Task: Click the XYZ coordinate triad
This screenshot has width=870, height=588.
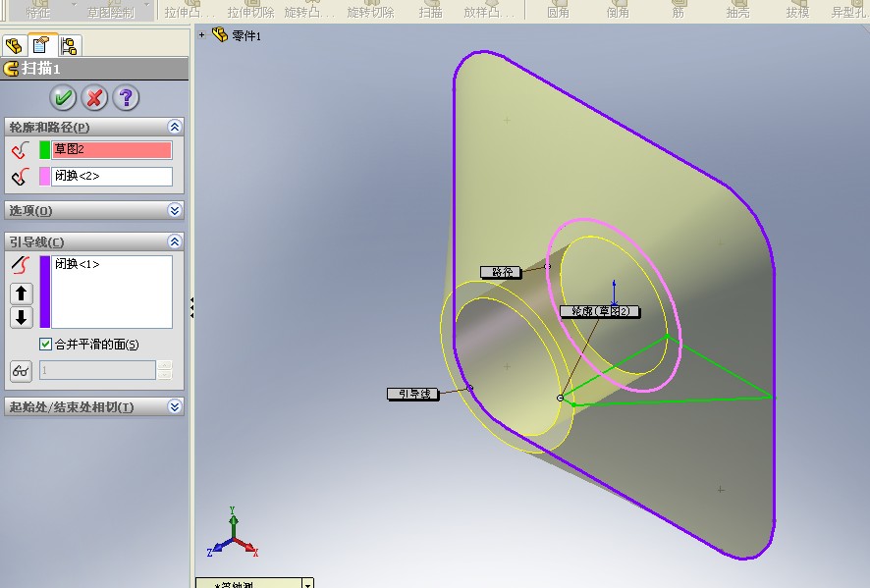Action: point(233,533)
